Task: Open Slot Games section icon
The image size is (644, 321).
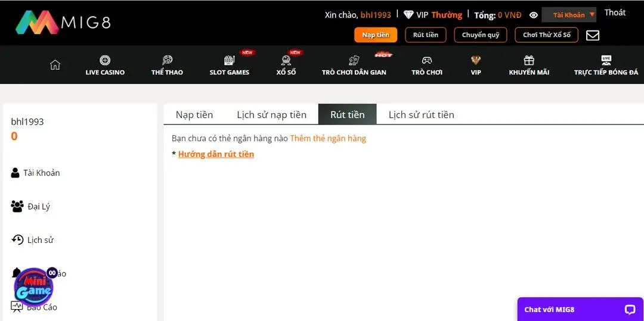Action: click(x=230, y=61)
